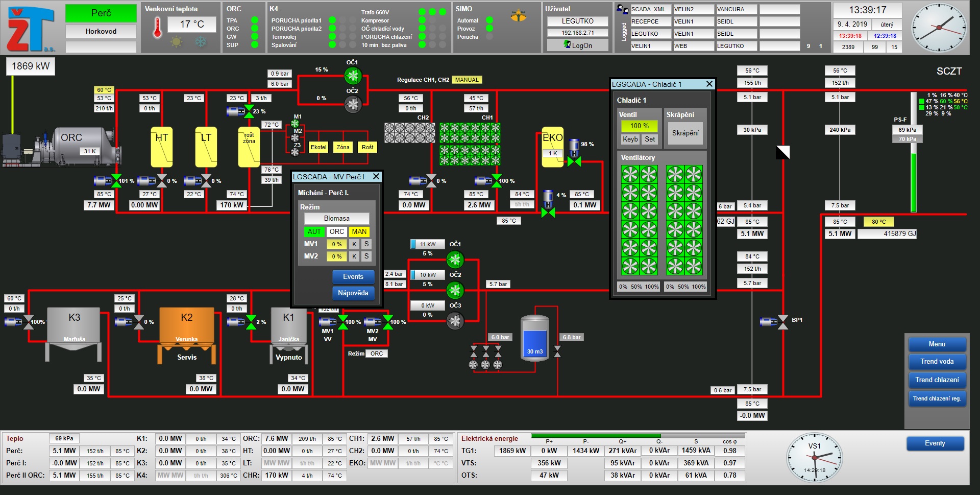
Task: Select the yellow HT heat exchanger
Action: click(161, 147)
